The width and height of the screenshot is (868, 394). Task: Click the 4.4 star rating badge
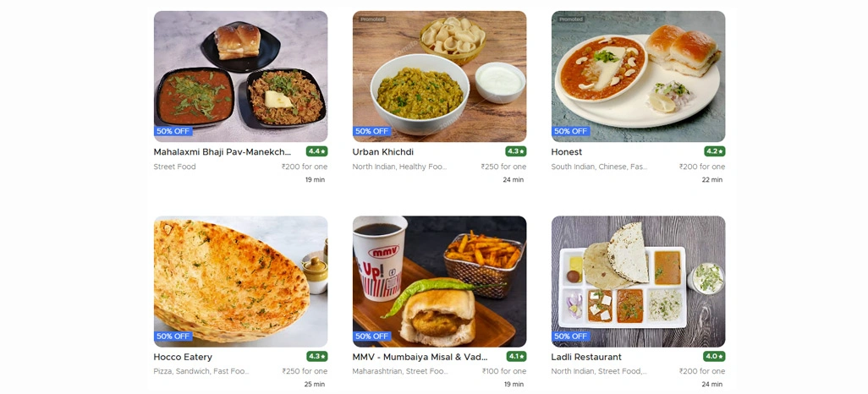pos(316,151)
